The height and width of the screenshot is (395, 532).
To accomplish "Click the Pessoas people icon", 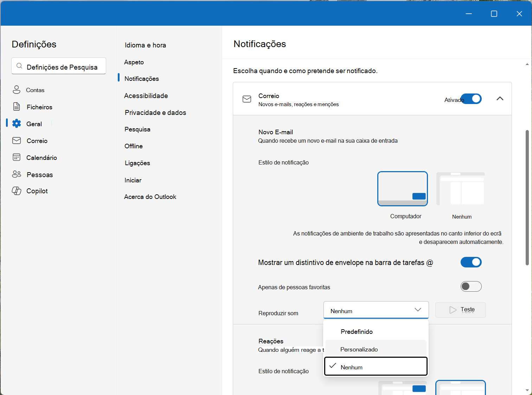I will click(17, 174).
